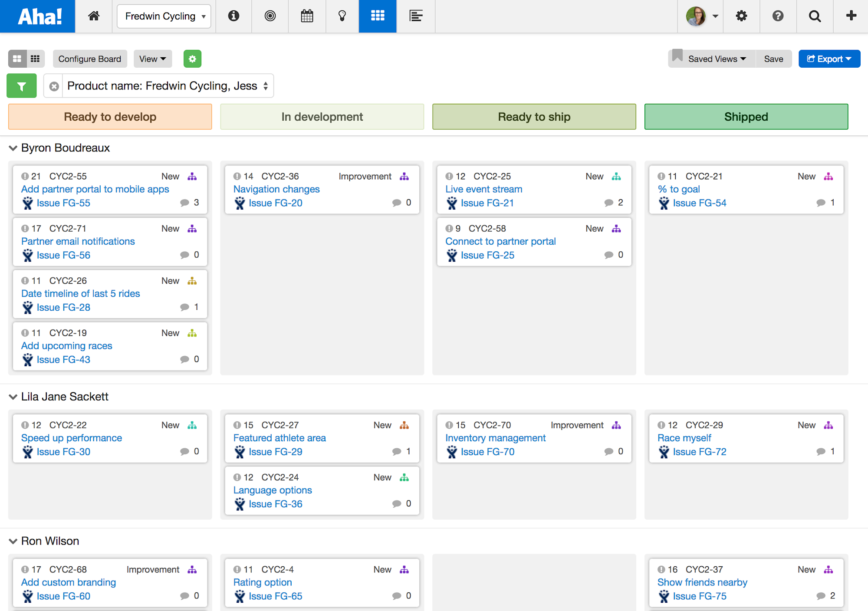The height and width of the screenshot is (611, 868).
Task: Click the home icon in top navigation
Action: point(94,16)
